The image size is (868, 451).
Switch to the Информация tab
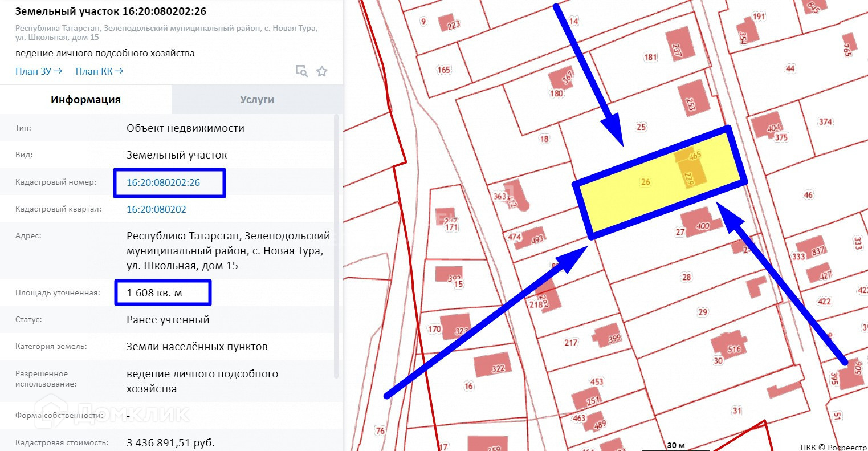point(85,100)
